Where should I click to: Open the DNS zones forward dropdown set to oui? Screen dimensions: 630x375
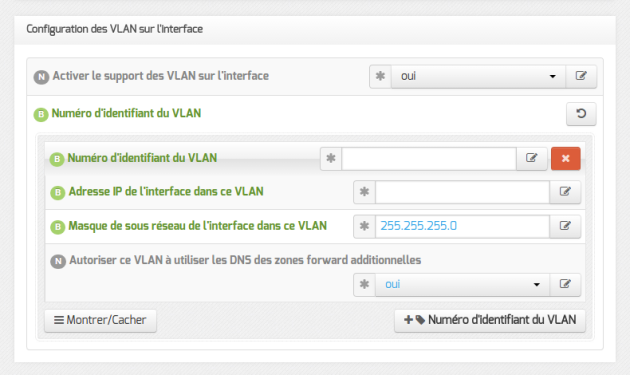point(462,285)
